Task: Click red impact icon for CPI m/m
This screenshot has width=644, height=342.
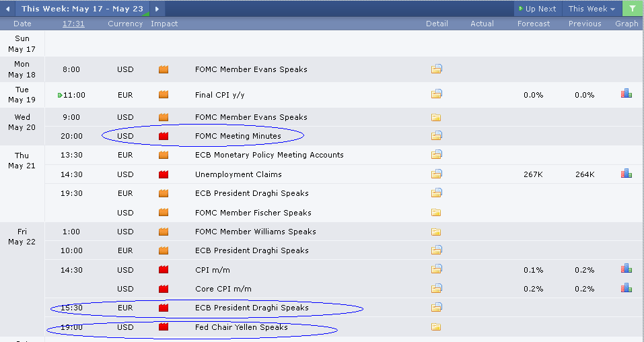Action: point(164,269)
